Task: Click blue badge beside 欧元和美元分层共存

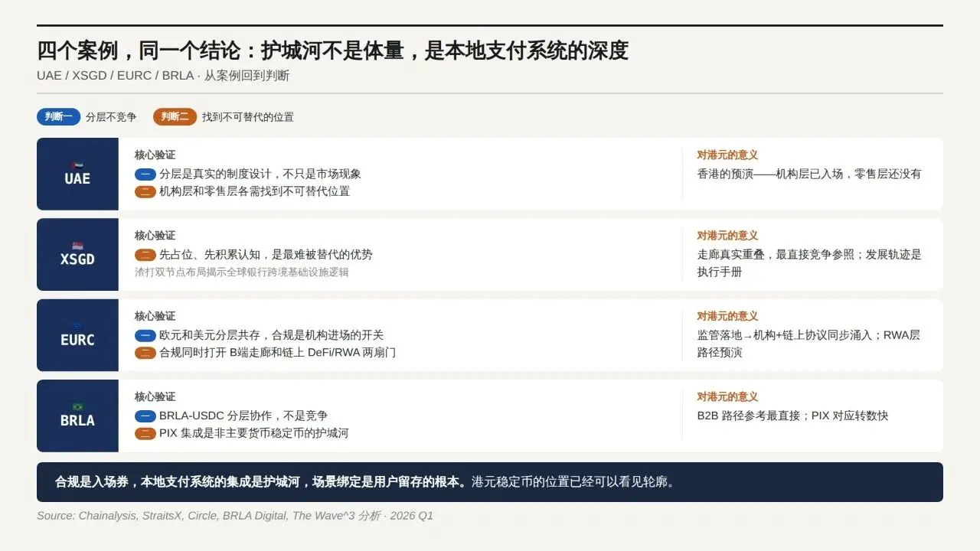Action: pos(145,336)
